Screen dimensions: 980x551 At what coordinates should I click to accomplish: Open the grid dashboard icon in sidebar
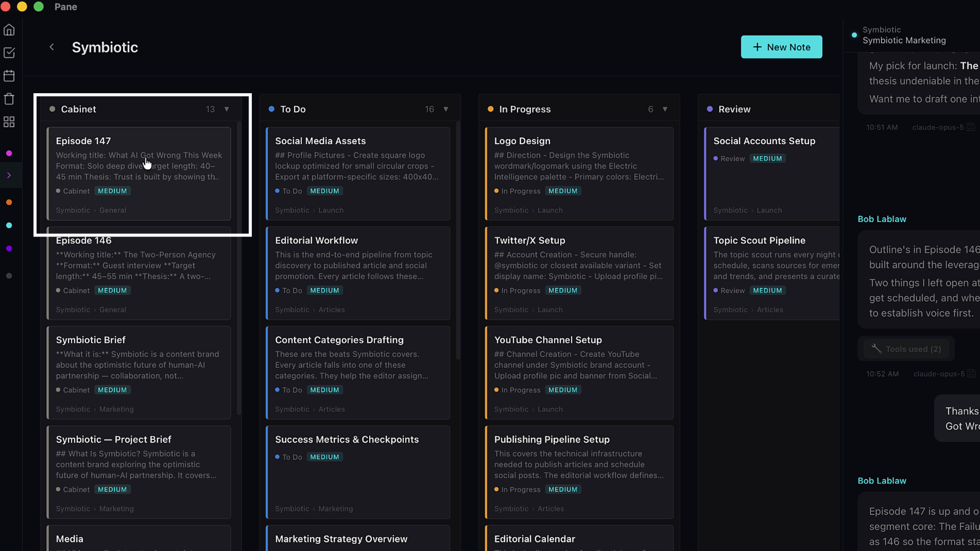pyautogui.click(x=9, y=122)
